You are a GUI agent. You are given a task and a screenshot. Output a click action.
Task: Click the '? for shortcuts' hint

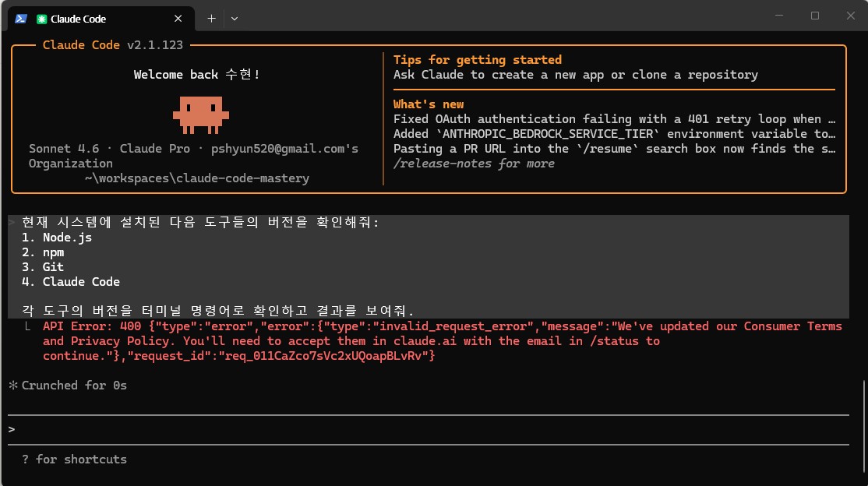pos(74,460)
